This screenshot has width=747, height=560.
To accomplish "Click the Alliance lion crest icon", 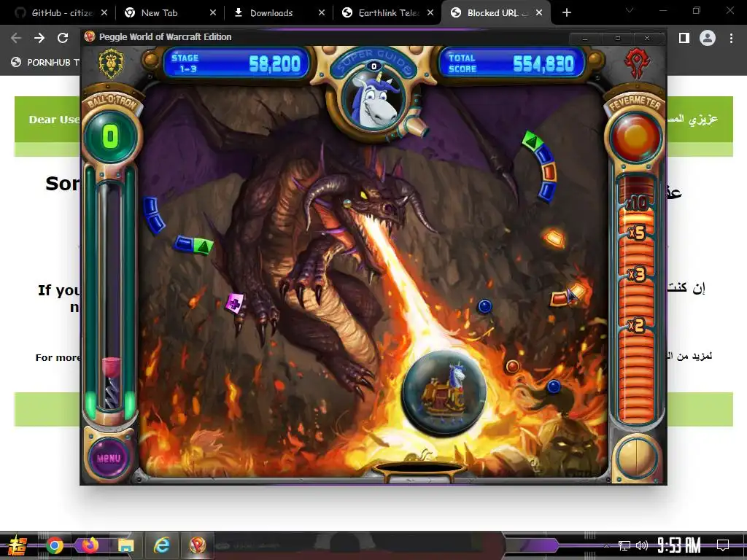I will point(111,63).
